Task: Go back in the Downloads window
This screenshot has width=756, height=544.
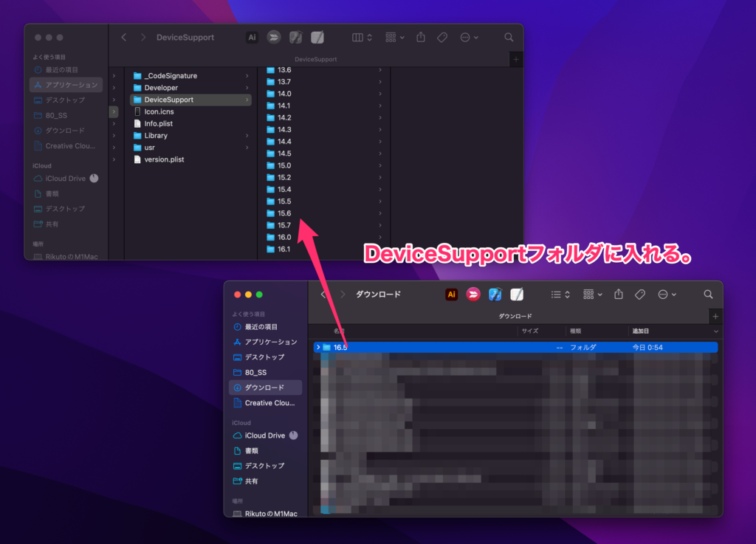Action: pos(323,295)
